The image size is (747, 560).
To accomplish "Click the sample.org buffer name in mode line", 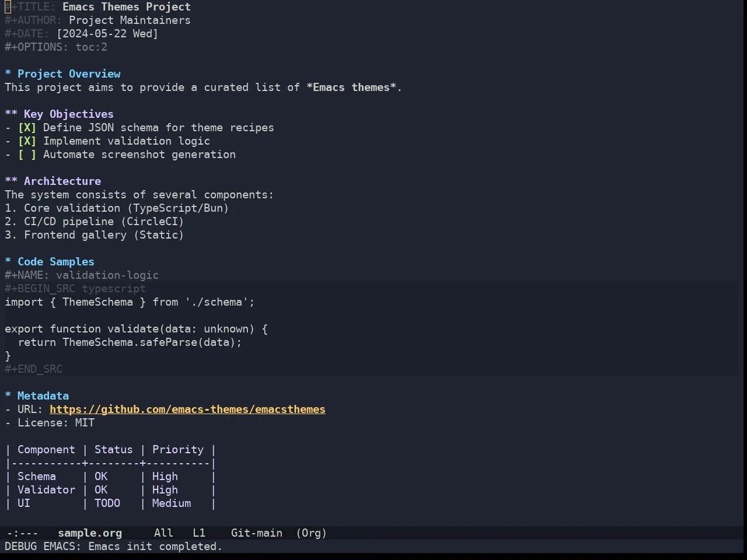I will click(90, 533).
